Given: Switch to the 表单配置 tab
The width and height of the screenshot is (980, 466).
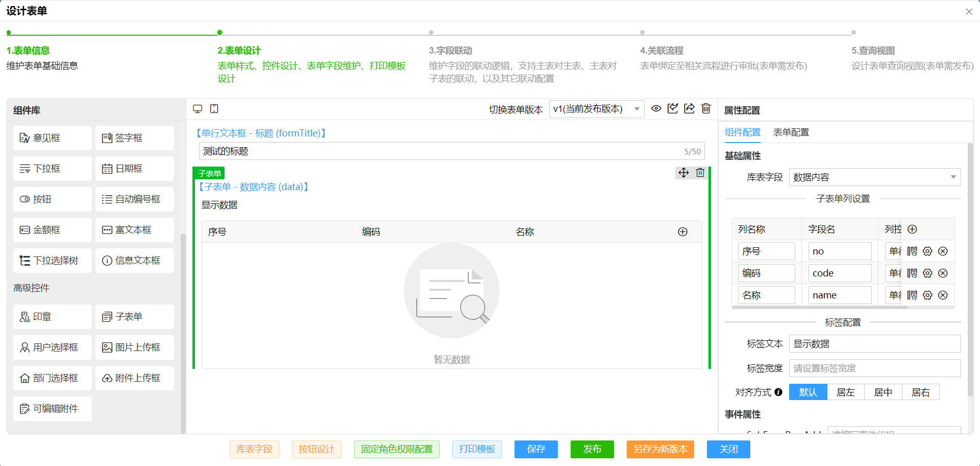Looking at the screenshot, I should coord(792,132).
